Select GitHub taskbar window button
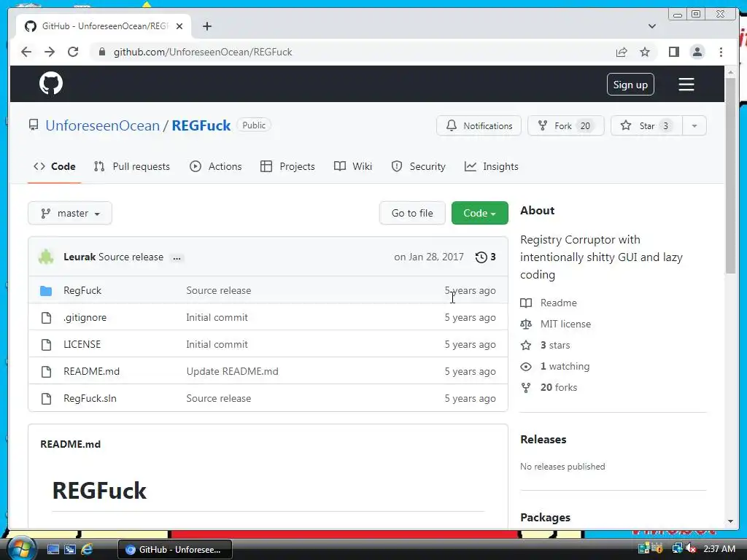Image resolution: width=747 pixels, height=560 pixels. click(x=175, y=550)
